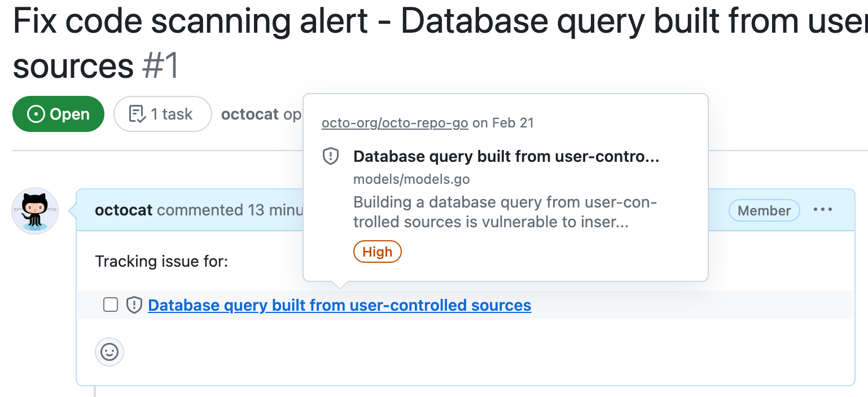This screenshot has height=397, width=868.
Task: Open the emoji reaction picker
Action: pos(109,352)
